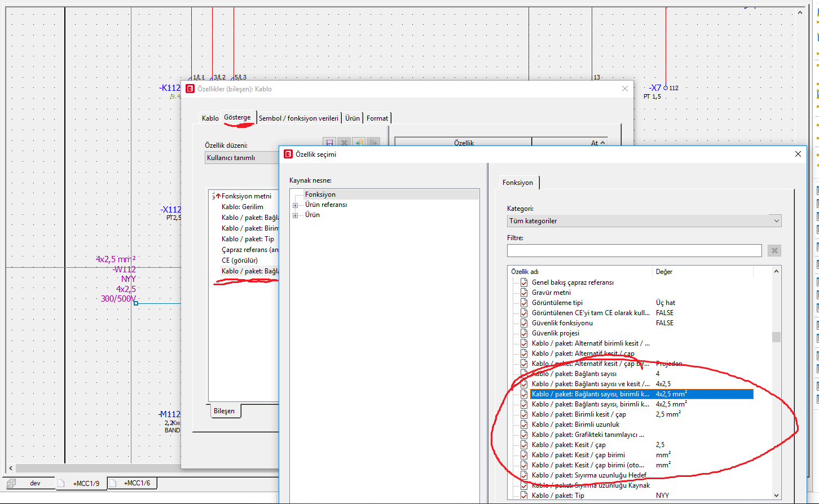Open the Kategori dropdown showing Tüm kategoriler
Image resolution: width=819 pixels, height=504 pixels.
click(x=644, y=221)
